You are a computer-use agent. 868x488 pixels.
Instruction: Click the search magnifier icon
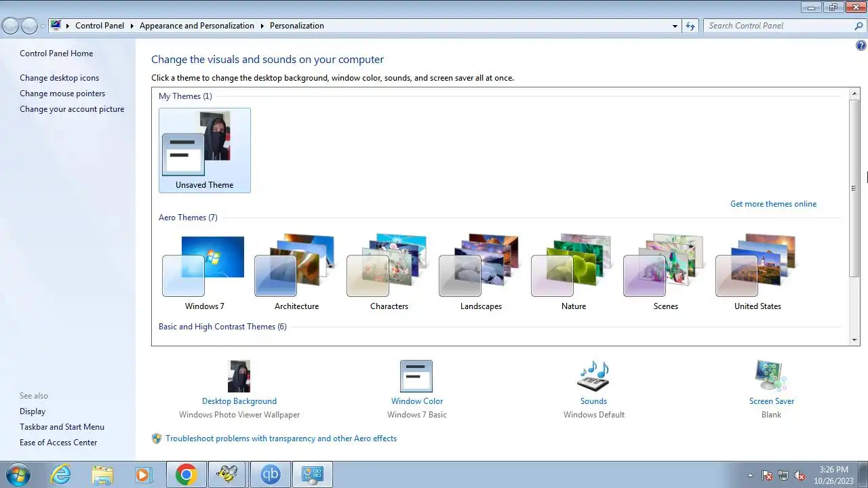point(859,26)
